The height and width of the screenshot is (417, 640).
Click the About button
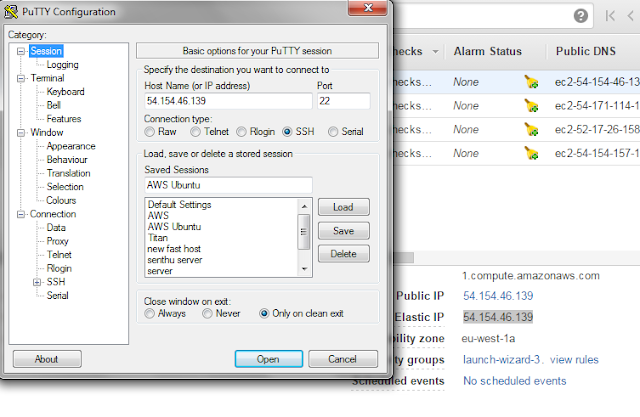(x=47, y=359)
